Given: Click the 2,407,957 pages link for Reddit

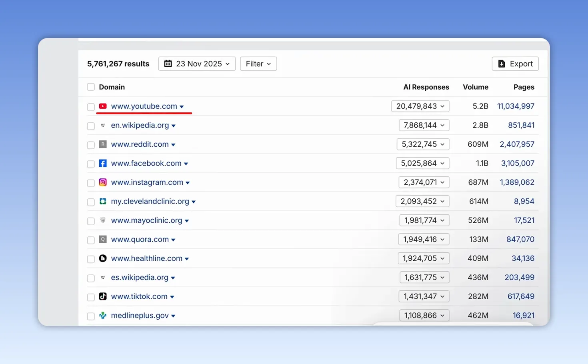Looking at the screenshot, I should [x=517, y=144].
